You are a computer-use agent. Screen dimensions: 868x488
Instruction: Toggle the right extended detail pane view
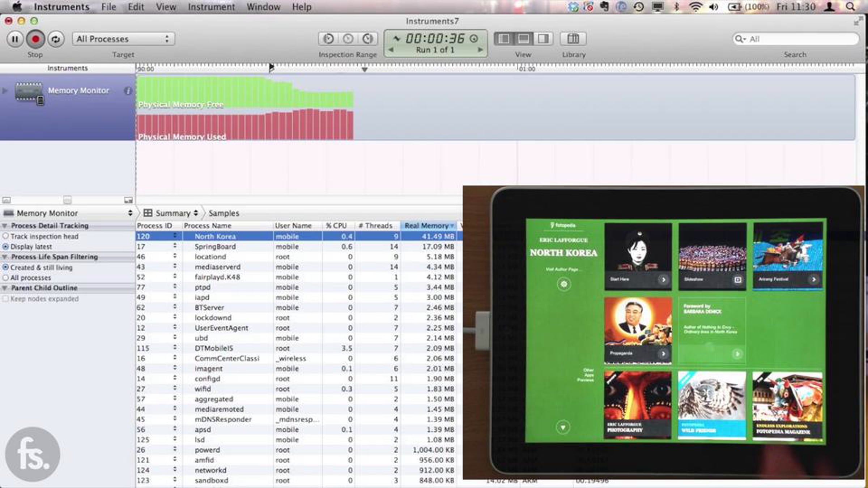pyautogui.click(x=543, y=39)
